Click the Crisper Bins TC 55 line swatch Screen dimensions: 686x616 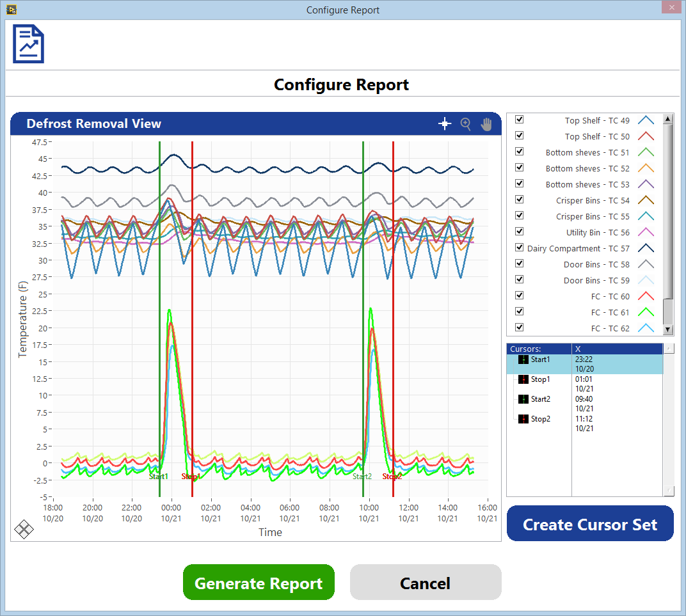[646, 216]
